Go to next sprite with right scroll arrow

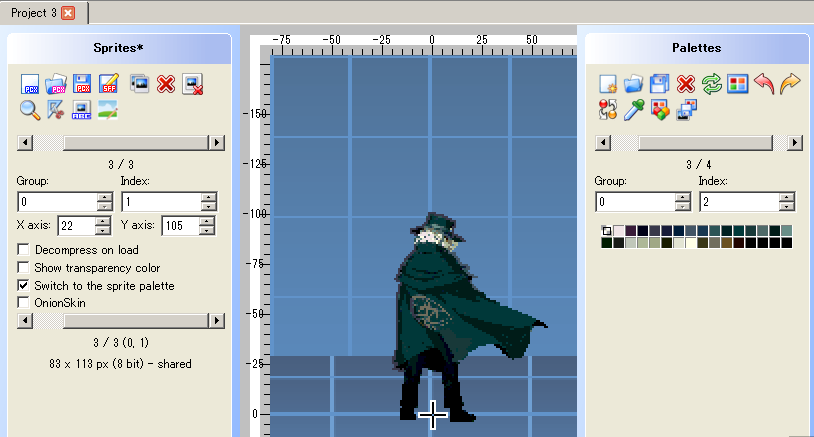pyautogui.click(x=216, y=143)
